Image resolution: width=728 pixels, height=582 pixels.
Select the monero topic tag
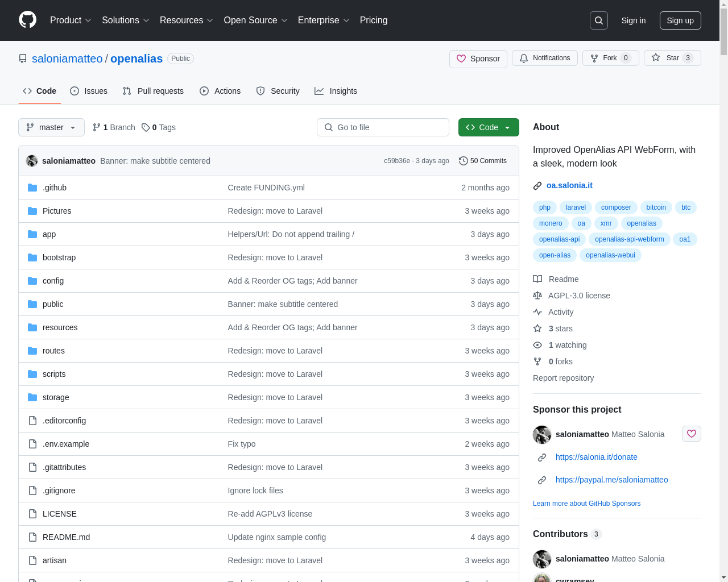551,223
